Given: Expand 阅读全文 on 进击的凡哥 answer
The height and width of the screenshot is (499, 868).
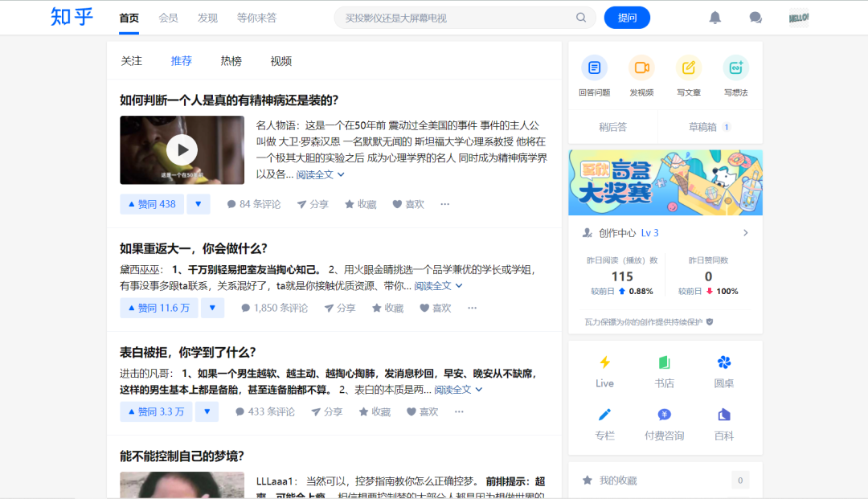Looking at the screenshot, I should coord(458,390).
